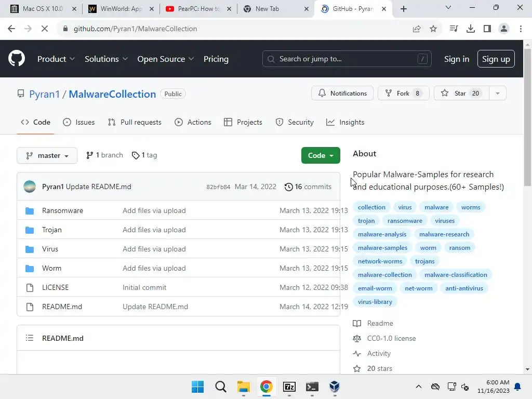
Task: Show hidden system tray icons
Action: 419,387
